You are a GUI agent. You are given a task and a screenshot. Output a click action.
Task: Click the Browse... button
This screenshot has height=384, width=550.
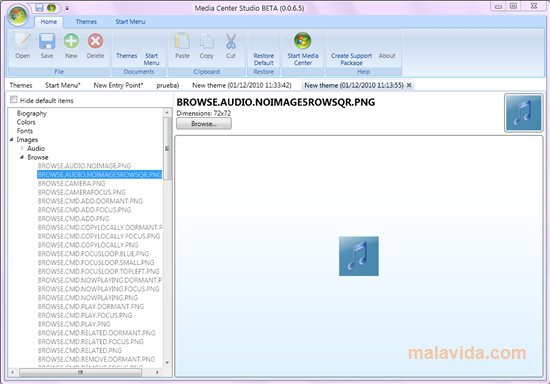pyautogui.click(x=204, y=124)
